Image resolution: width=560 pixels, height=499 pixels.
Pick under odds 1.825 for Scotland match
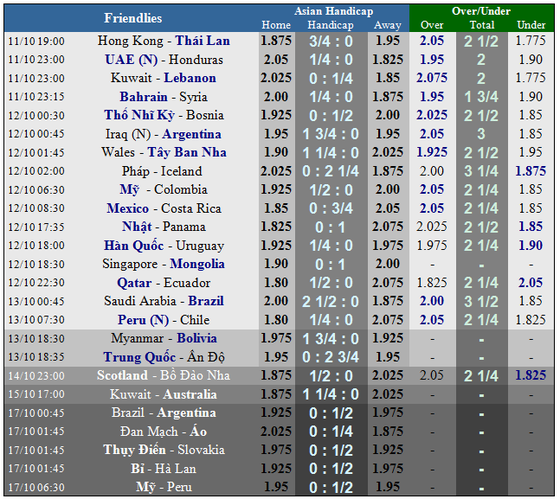click(x=531, y=375)
